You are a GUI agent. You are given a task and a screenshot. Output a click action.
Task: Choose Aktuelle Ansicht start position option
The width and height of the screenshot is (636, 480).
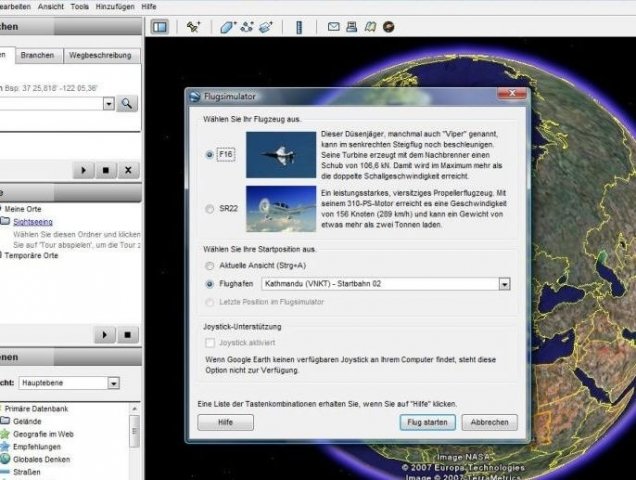point(209,266)
